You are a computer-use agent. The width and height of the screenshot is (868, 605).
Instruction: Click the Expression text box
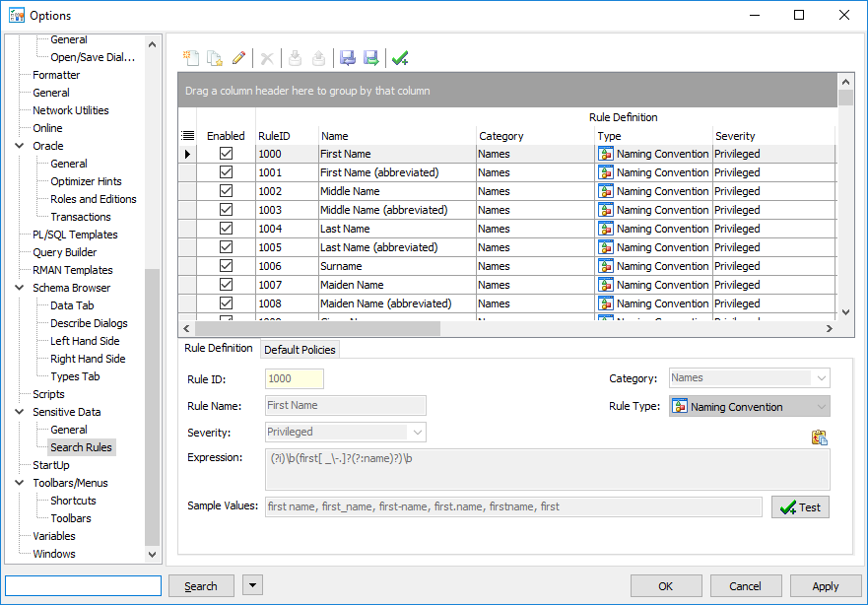547,469
